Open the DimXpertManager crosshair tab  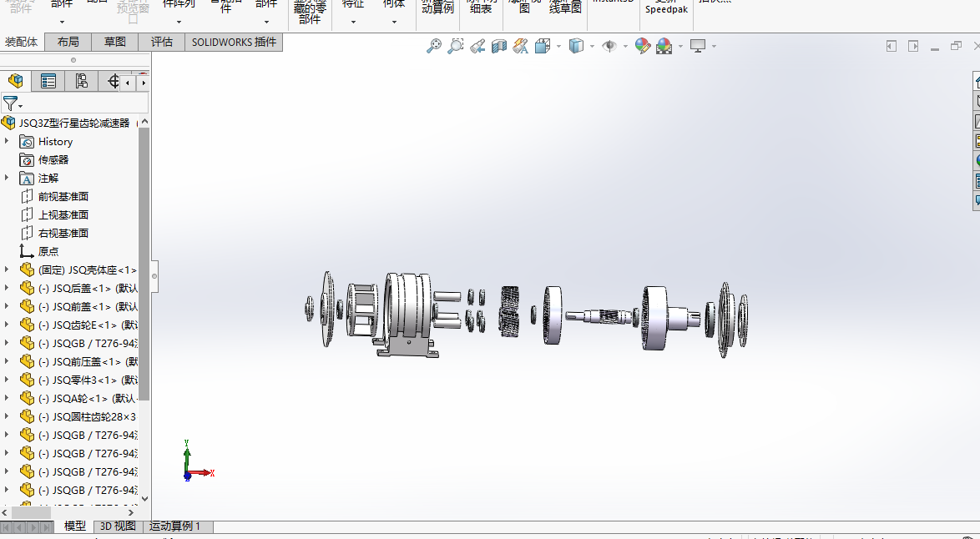point(113,81)
